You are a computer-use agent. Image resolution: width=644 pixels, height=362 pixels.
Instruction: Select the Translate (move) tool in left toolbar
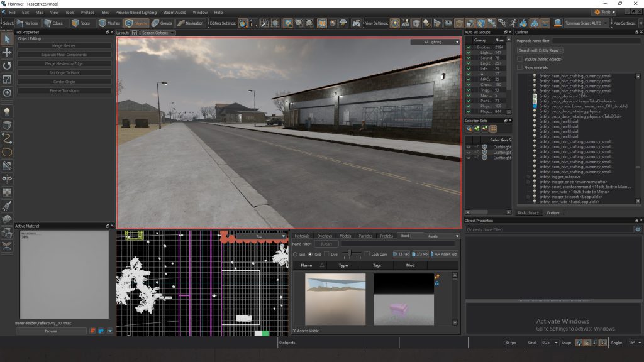7,52
